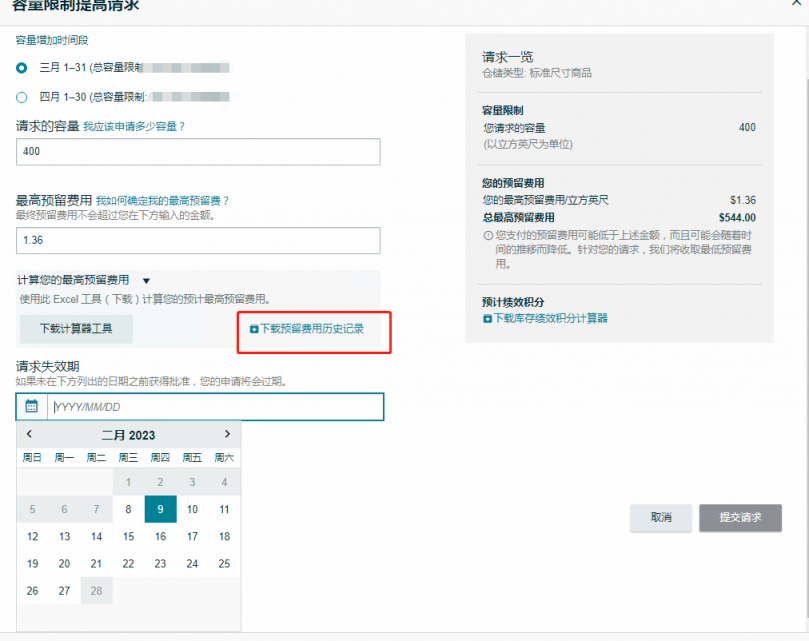Collapse the 计算您的最高预留费用 section
Screen dimensions: 809x641
point(146,281)
